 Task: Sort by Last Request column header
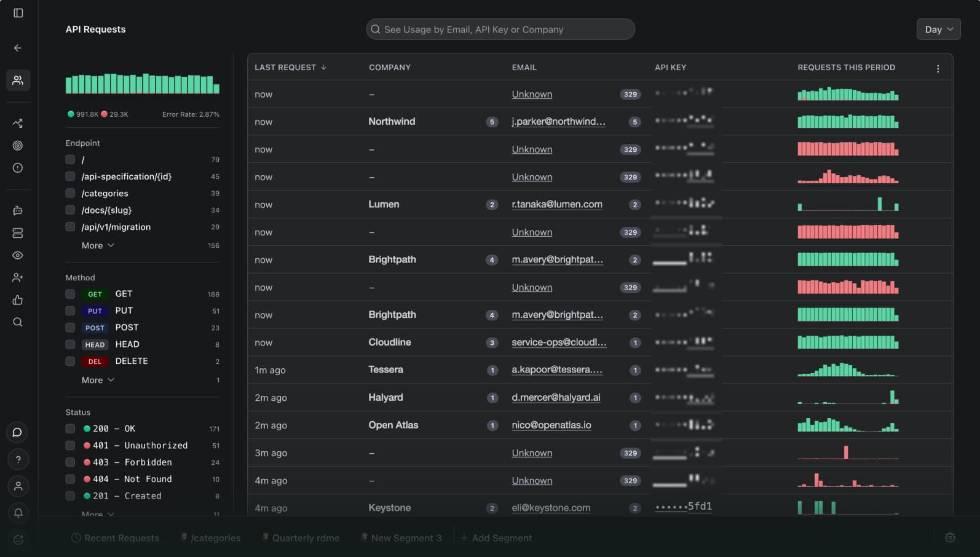click(290, 67)
